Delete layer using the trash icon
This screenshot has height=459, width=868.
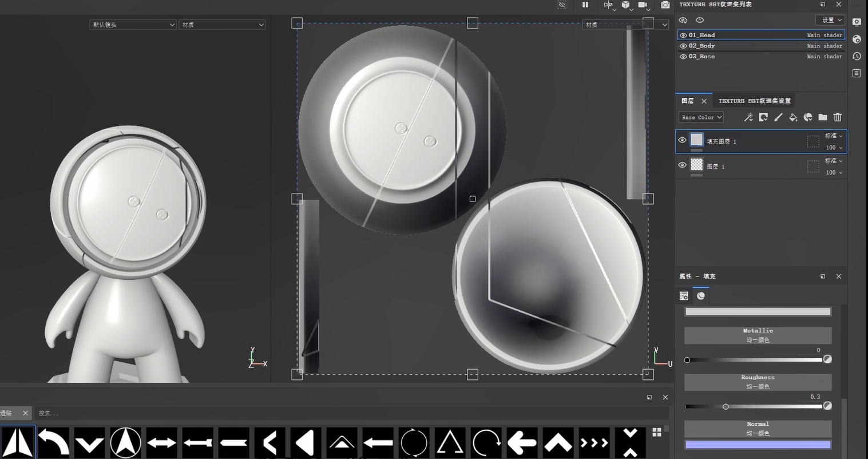(838, 117)
